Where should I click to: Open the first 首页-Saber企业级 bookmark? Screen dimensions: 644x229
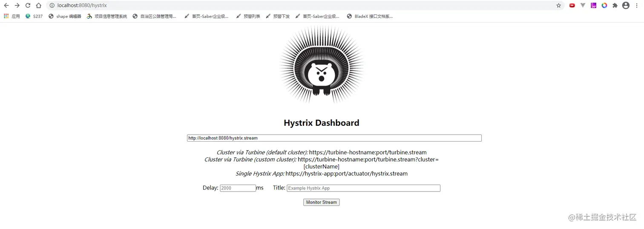coord(207,16)
